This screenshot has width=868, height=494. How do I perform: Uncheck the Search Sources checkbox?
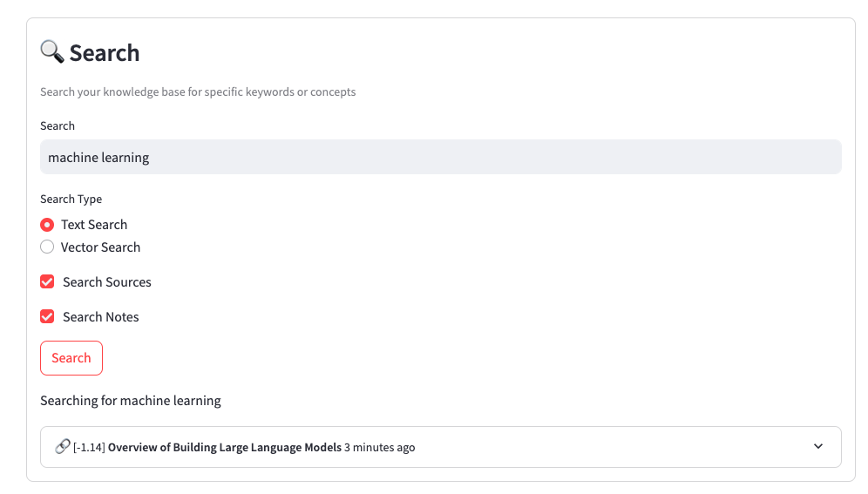coord(47,282)
